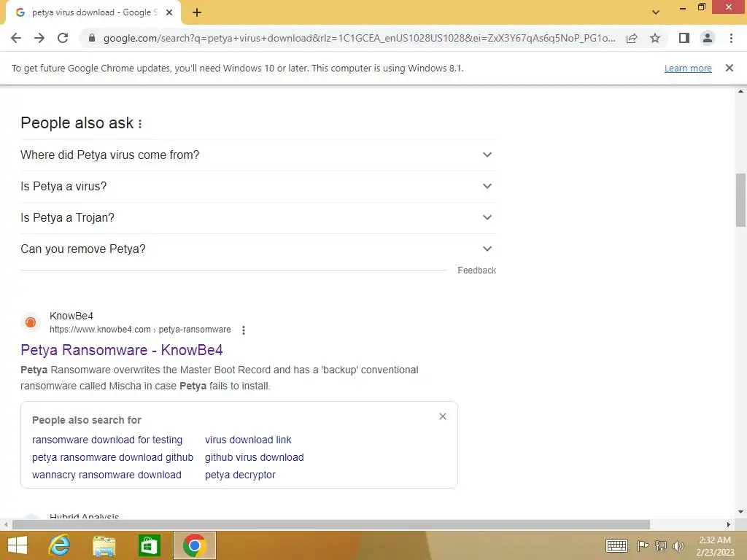The height and width of the screenshot is (560, 747).
Task: Open the tab search chevron in title bar
Action: 656,12
